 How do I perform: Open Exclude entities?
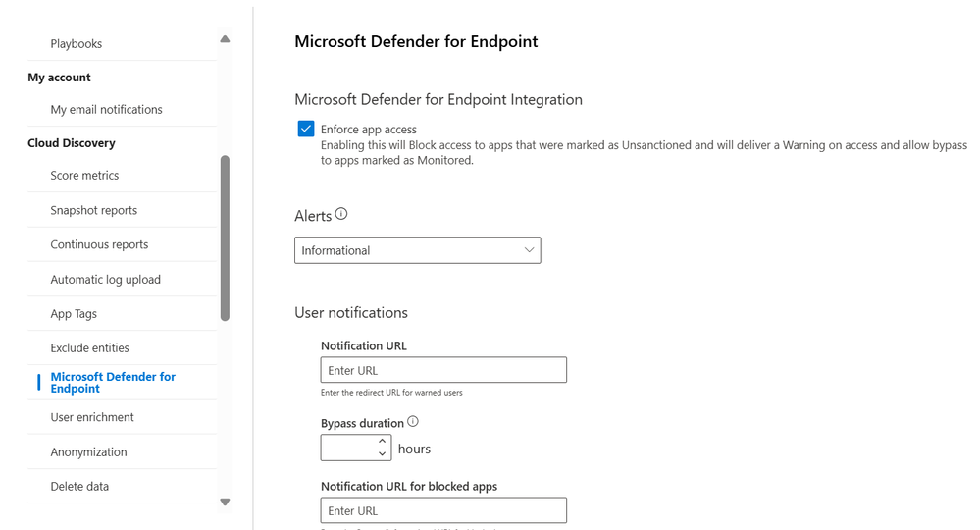point(90,348)
